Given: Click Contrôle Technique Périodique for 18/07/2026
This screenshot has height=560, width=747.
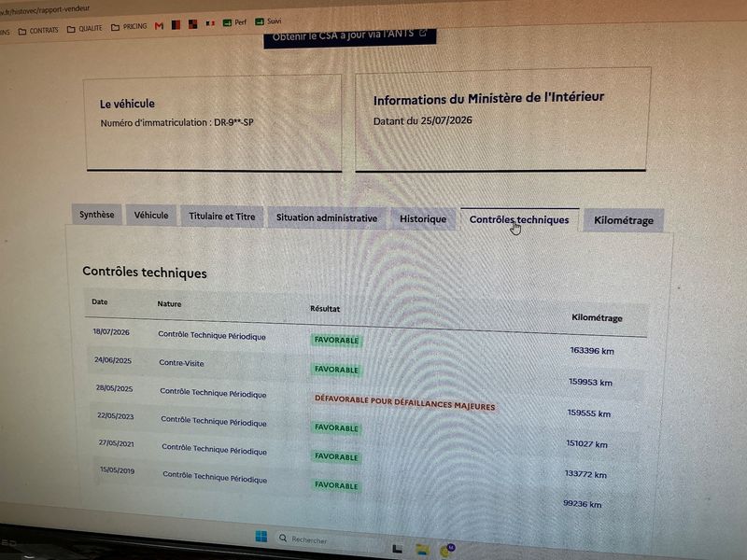Looking at the screenshot, I should click(212, 335).
